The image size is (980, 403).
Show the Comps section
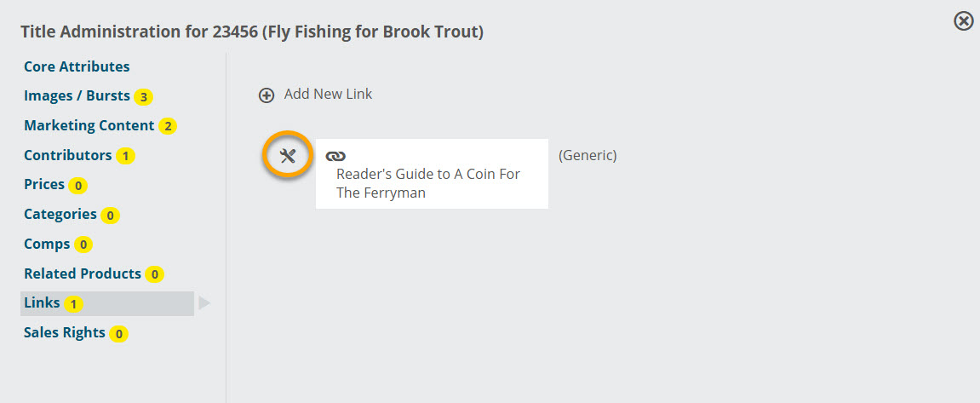(47, 244)
